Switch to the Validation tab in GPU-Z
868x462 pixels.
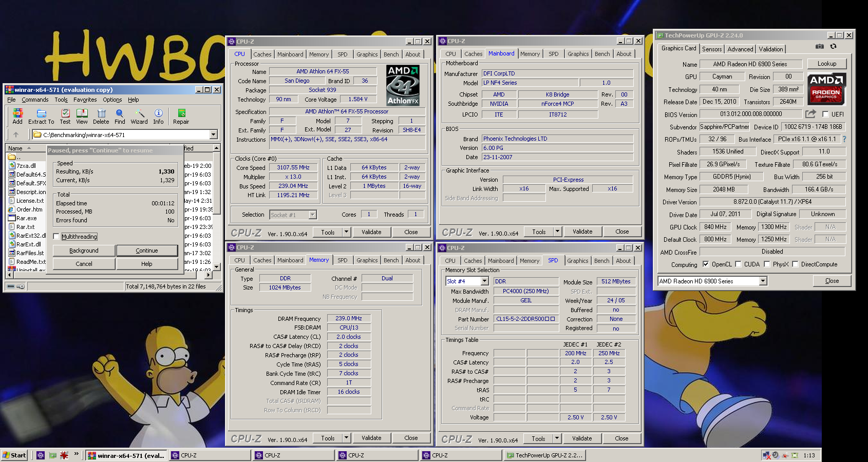click(771, 49)
